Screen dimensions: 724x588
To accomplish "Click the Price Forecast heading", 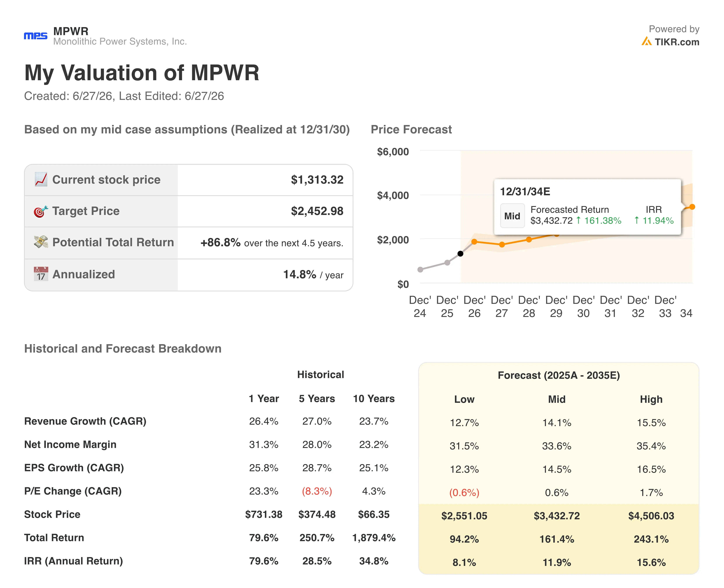I will click(411, 129).
